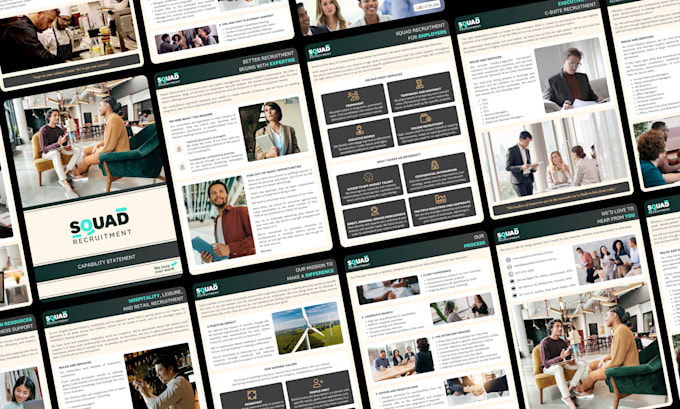Click the large Squad Recruitment cover logo
The height and width of the screenshot is (409, 680).
point(100,226)
